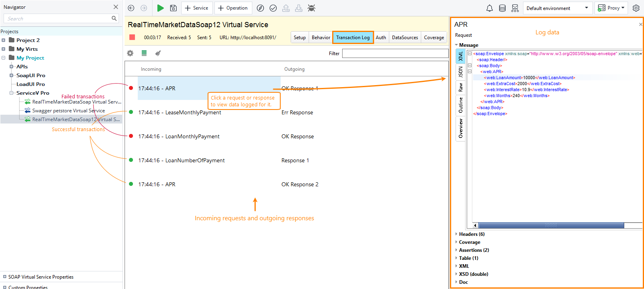Clear the transaction log with the broom icon
644x289 pixels.
point(158,53)
